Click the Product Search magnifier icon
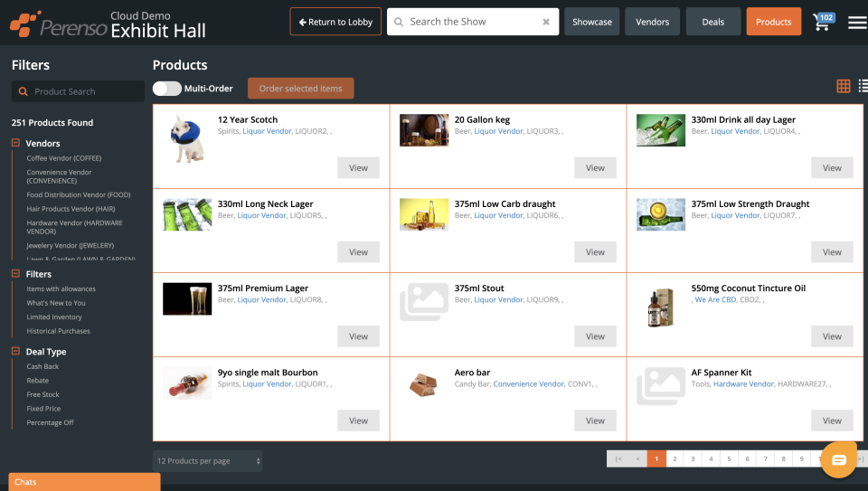The height and width of the screenshot is (491, 868). (24, 91)
